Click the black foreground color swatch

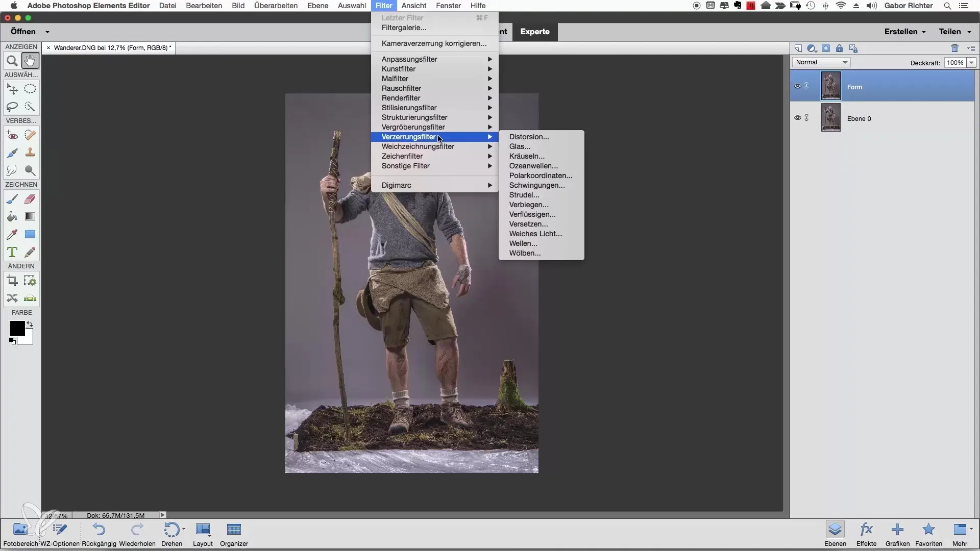pyautogui.click(x=16, y=329)
